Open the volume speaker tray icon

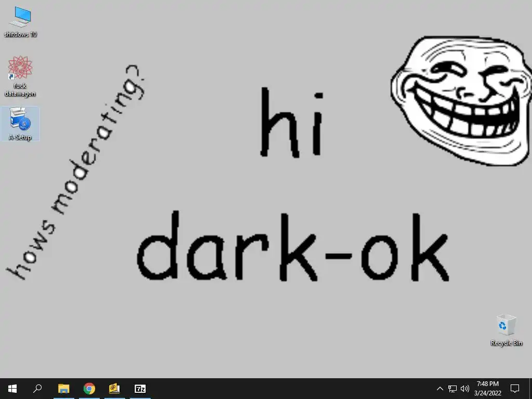pyautogui.click(x=465, y=389)
